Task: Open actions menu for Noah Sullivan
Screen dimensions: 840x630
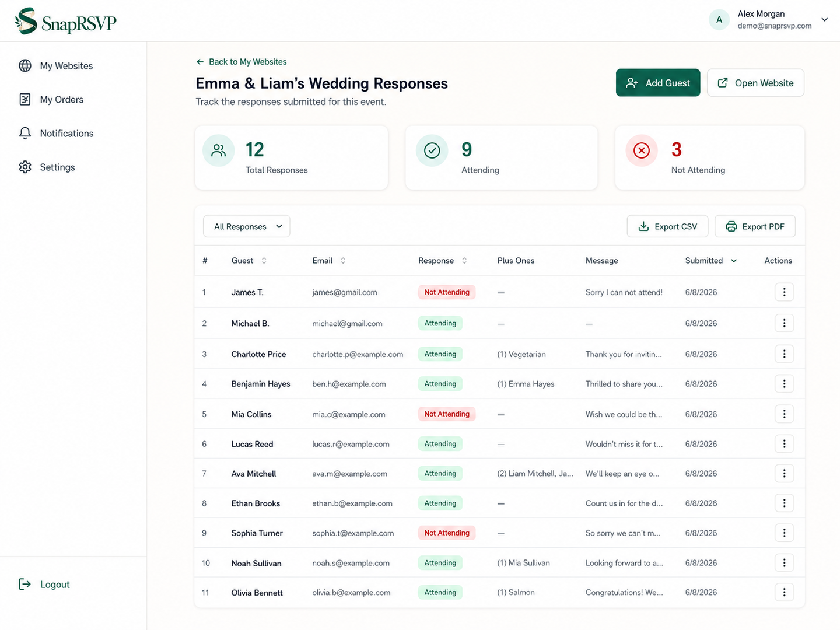Action: pos(784,563)
